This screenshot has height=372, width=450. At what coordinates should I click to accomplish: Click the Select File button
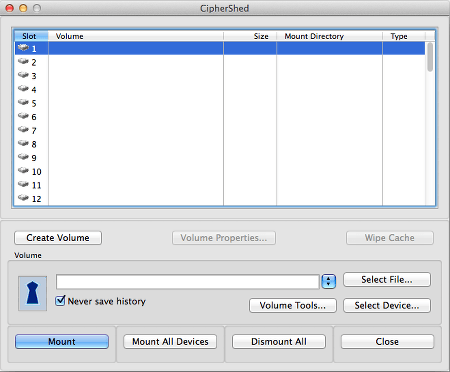click(387, 279)
